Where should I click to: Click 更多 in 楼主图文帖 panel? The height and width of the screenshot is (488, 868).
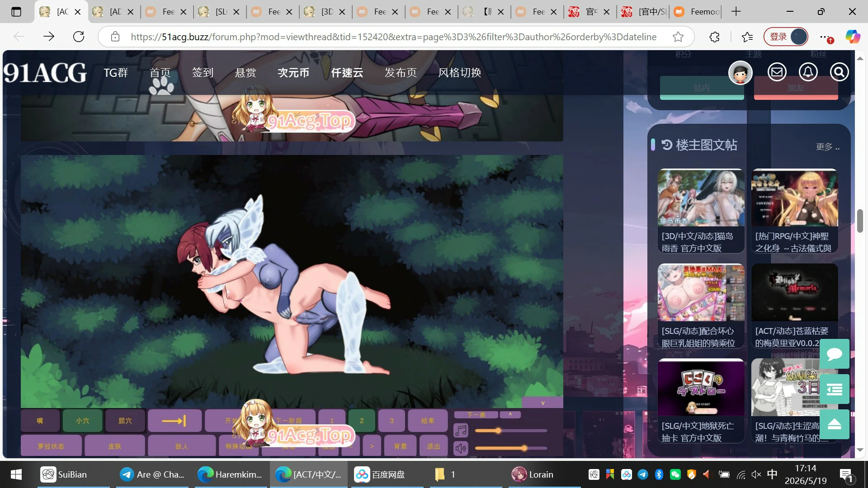click(828, 146)
